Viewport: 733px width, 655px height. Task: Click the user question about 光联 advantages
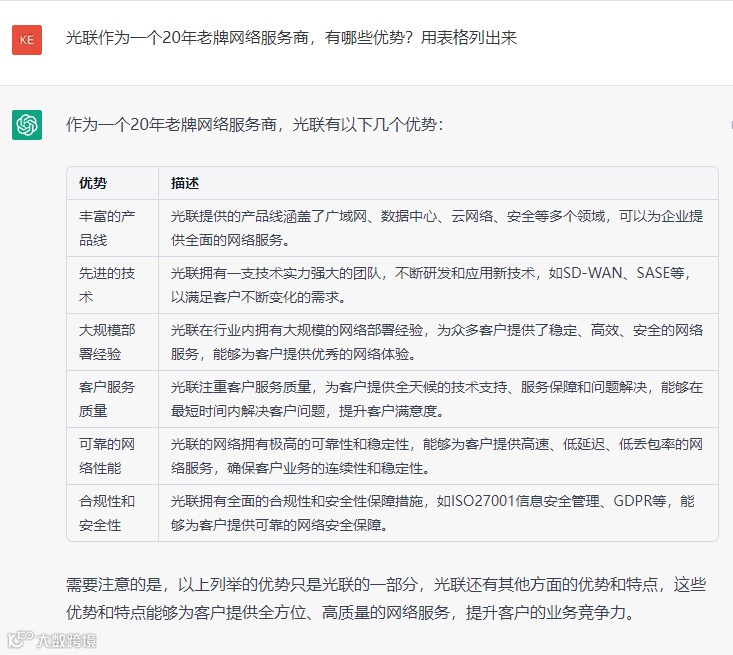click(291, 37)
